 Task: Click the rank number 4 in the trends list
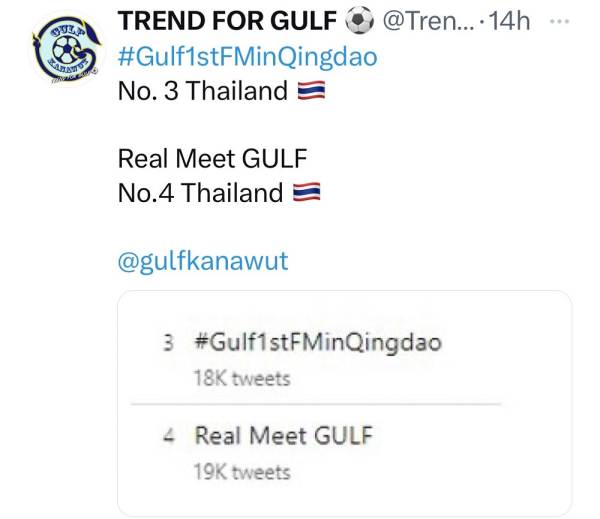(168, 436)
